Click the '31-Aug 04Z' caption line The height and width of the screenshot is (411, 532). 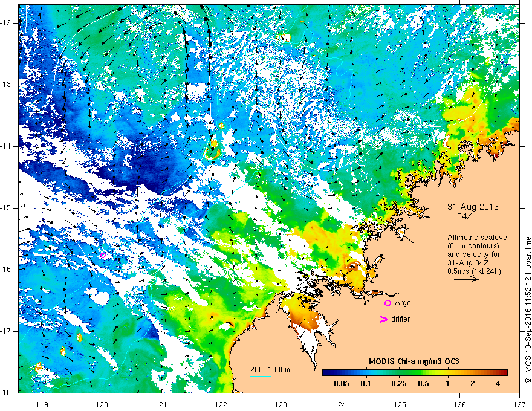click(x=469, y=263)
